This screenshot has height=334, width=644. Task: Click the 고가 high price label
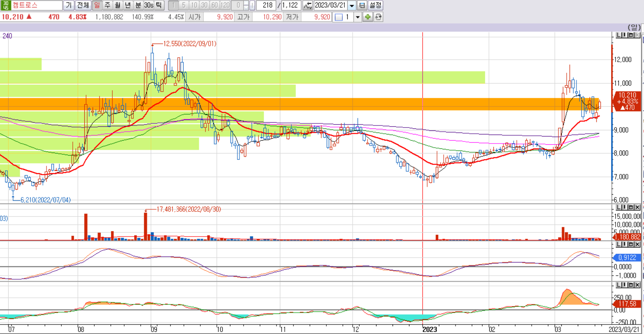243,17
